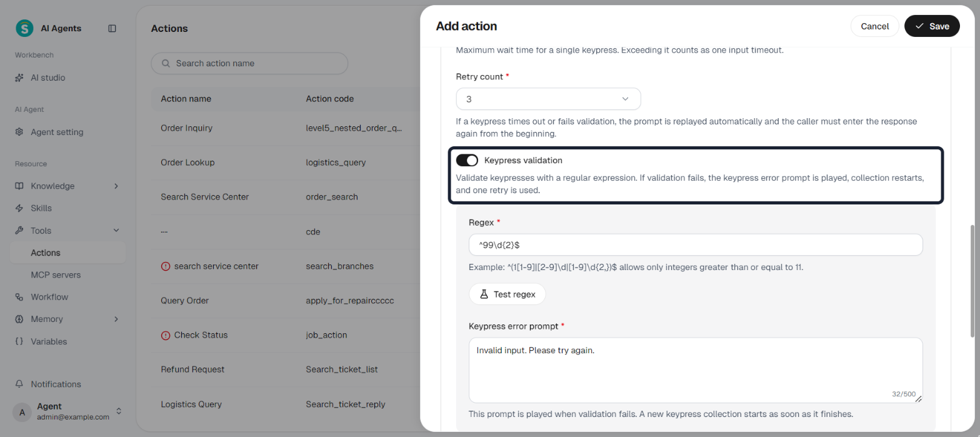Open the AI studio workbench
The image size is (980, 437).
tap(68, 78)
